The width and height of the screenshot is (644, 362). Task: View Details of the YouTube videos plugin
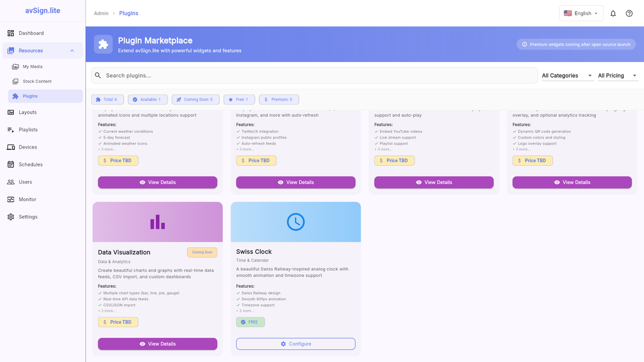point(434,182)
